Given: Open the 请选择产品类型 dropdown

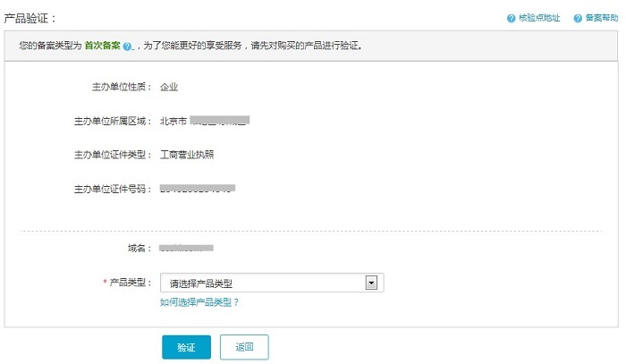Looking at the screenshot, I should (263, 284).
